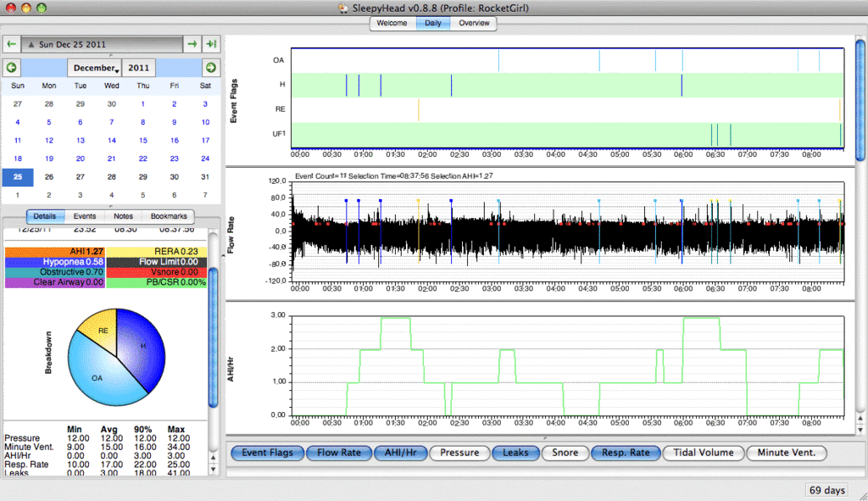Click the SleepyHead app icon in title bar

343,8
